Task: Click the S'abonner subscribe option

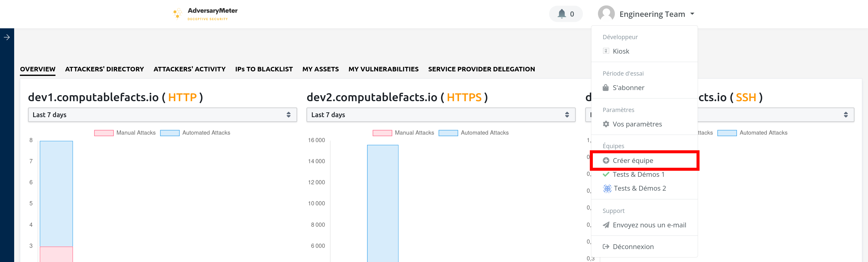Action: click(x=628, y=88)
